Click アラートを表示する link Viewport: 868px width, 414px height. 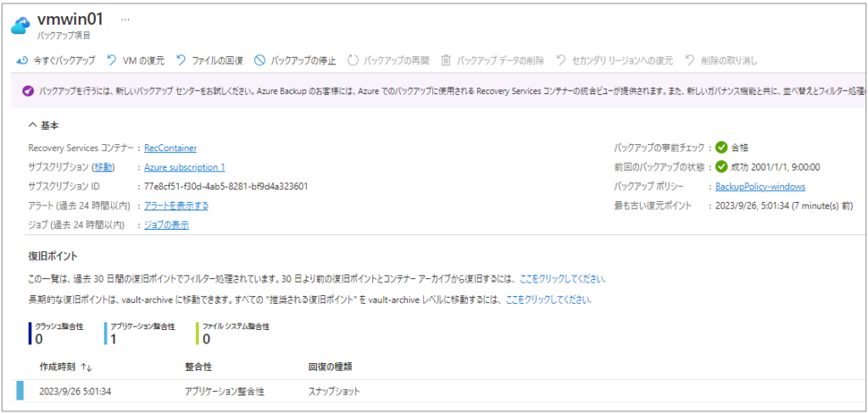click(x=176, y=205)
